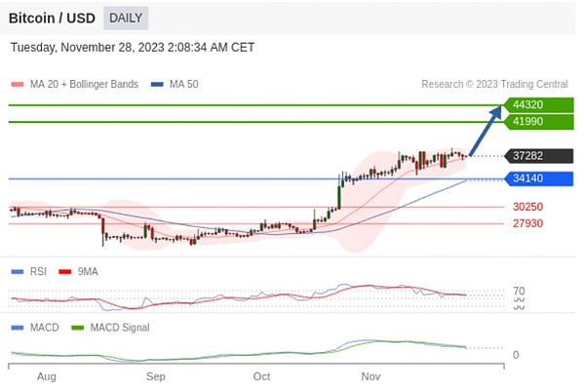
Task: Click the pink MA 20 + Bollinger Bands swatch
Action: (x=18, y=85)
